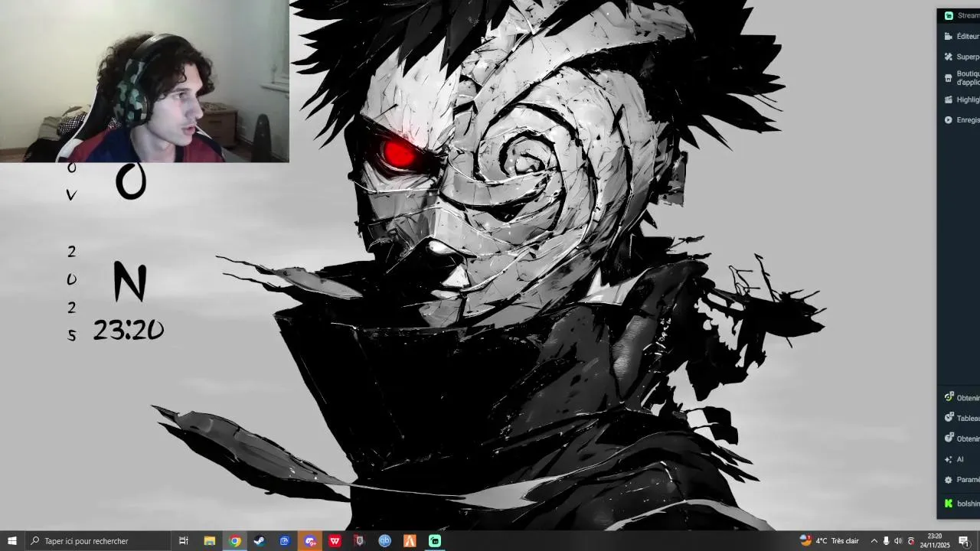
Task: Open the qBittorrent icon on the taskbar
Action: pyautogui.click(x=385, y=541)
